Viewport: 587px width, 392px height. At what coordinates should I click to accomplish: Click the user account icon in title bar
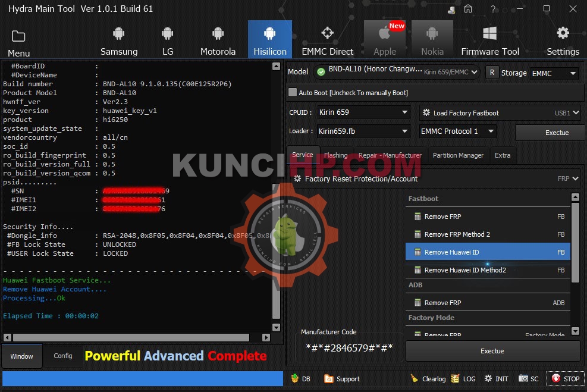(451, 10)
